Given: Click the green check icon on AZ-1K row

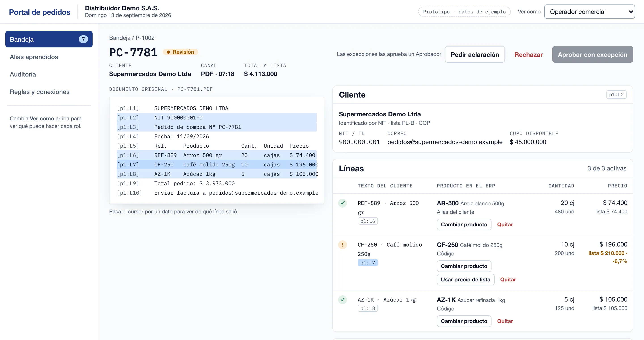Looking at the screenshot, I should click(x=343, y=300).
